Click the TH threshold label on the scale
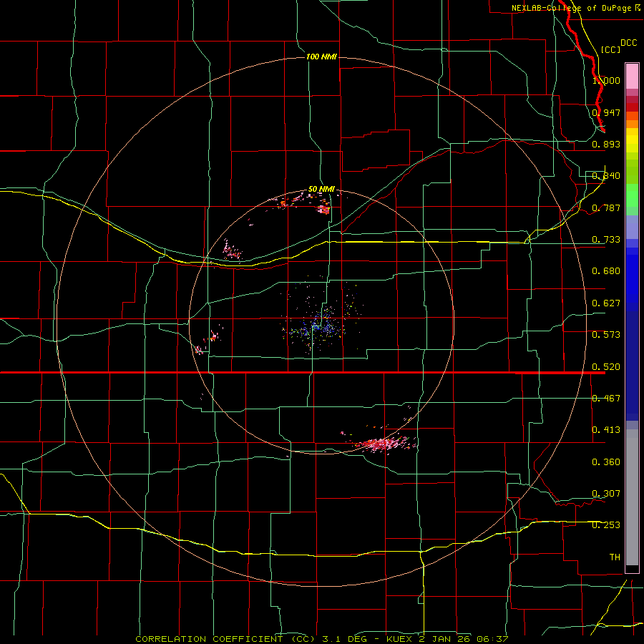The width and height of the screenshot is (644, 644). click(615, 557)
